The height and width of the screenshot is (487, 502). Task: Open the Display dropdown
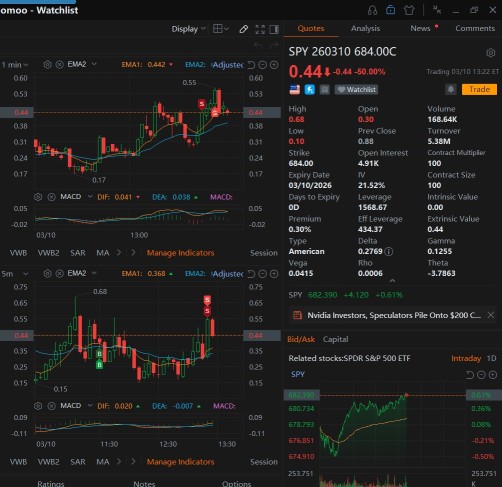pos(188,29)
